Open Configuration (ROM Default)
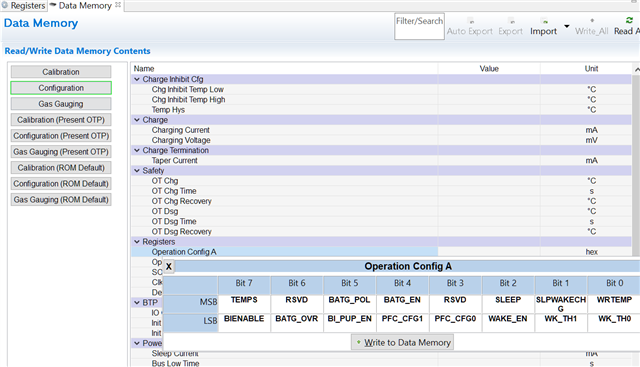 click(61, 183)
